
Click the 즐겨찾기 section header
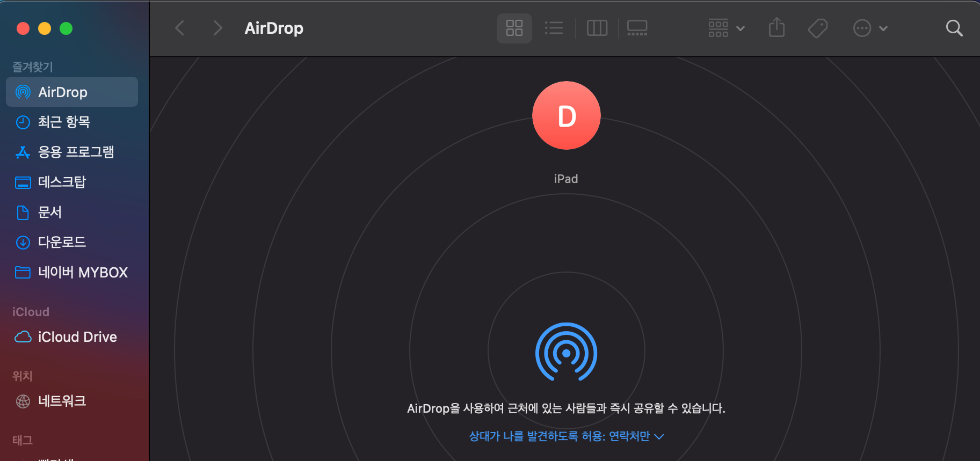[33, 67]
